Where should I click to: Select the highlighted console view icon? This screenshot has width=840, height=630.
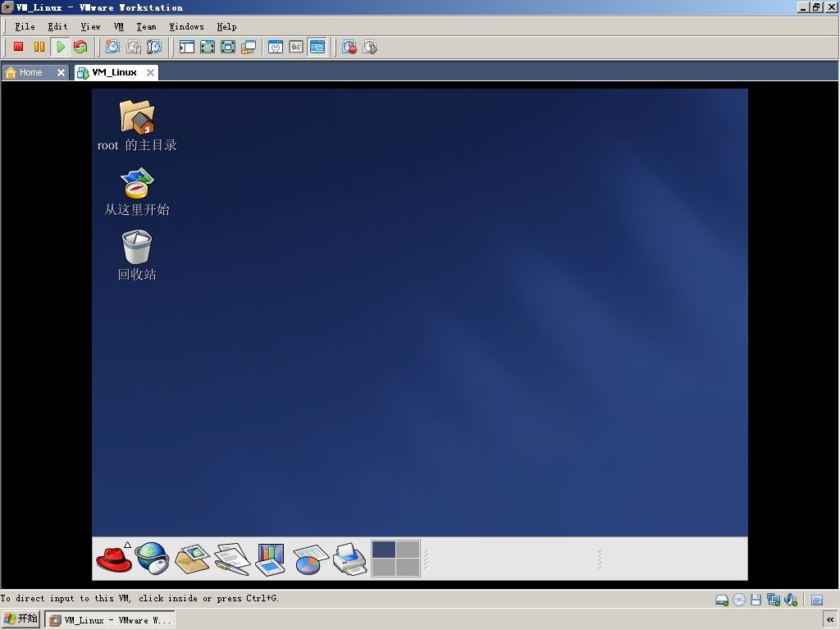317,47
